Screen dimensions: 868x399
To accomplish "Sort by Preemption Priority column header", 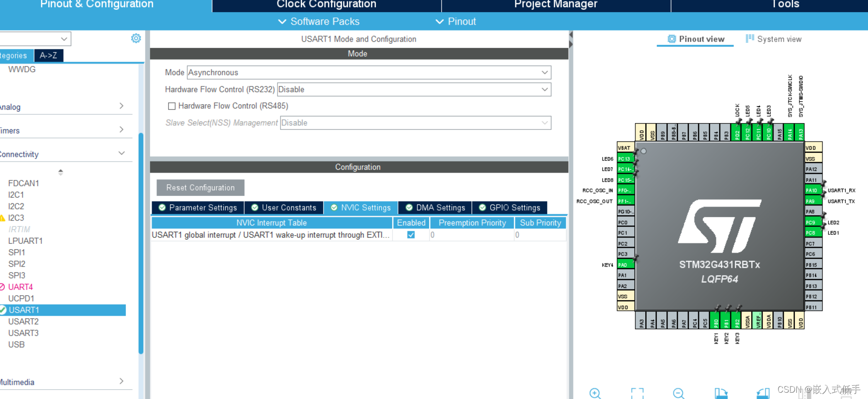I will point(472,223).
